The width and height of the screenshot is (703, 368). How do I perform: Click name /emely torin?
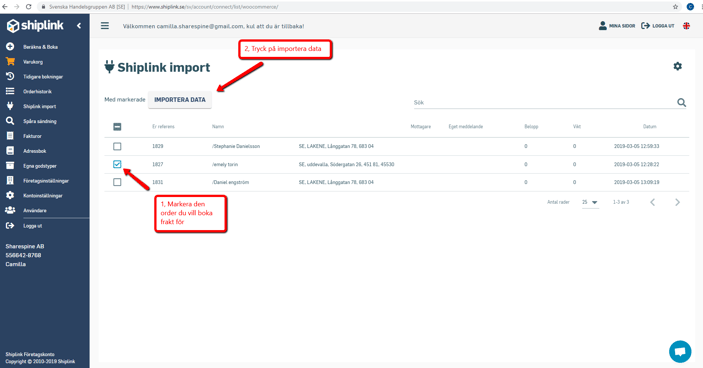tap(225, 165)
